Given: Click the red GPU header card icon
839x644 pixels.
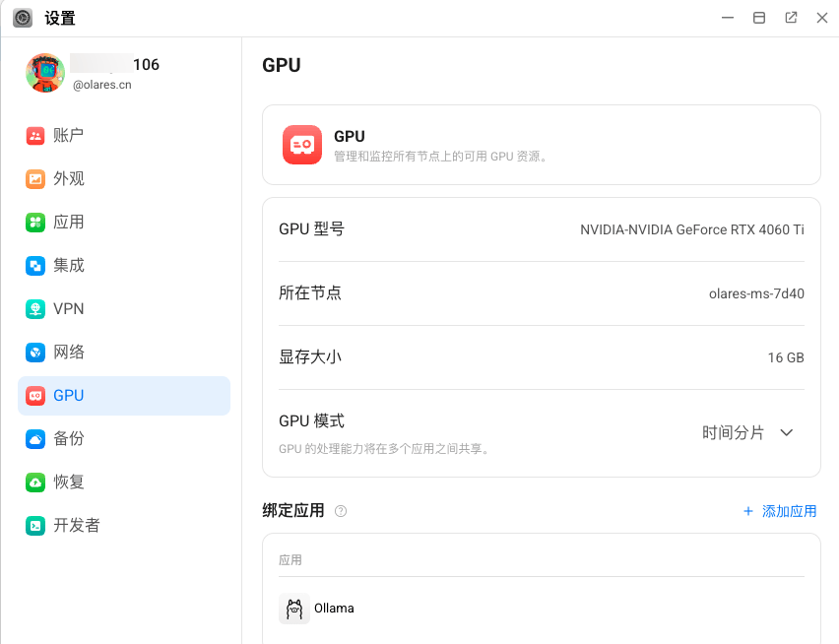Looking at the screenshot, I should 302,145.
